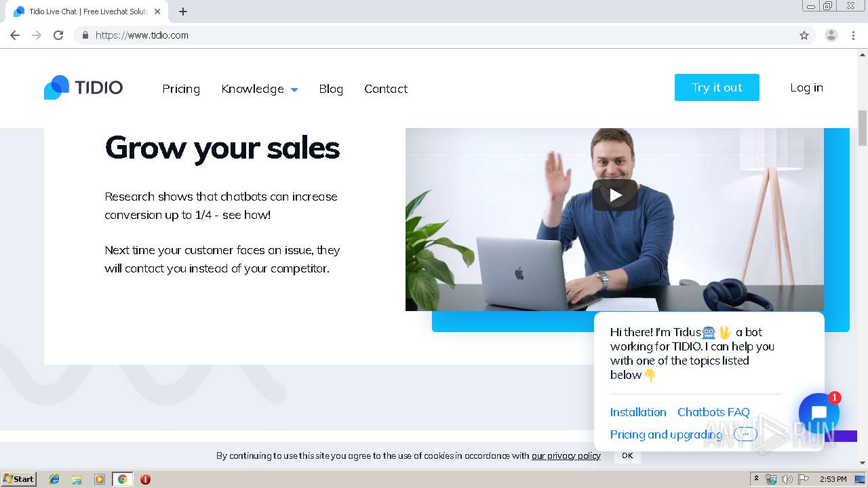Open the privacy policy link
Image resolution: width=868 pixels, height=488 pixels.
[x=566, y=455]
